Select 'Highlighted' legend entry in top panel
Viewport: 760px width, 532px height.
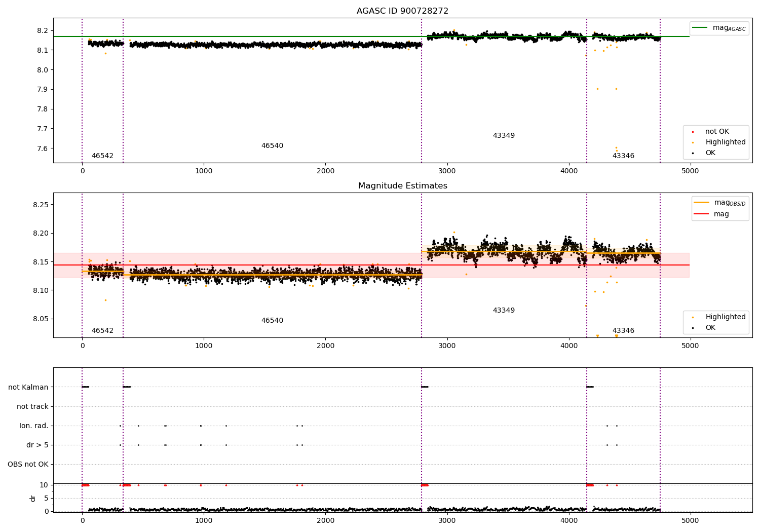coord(726,142)
